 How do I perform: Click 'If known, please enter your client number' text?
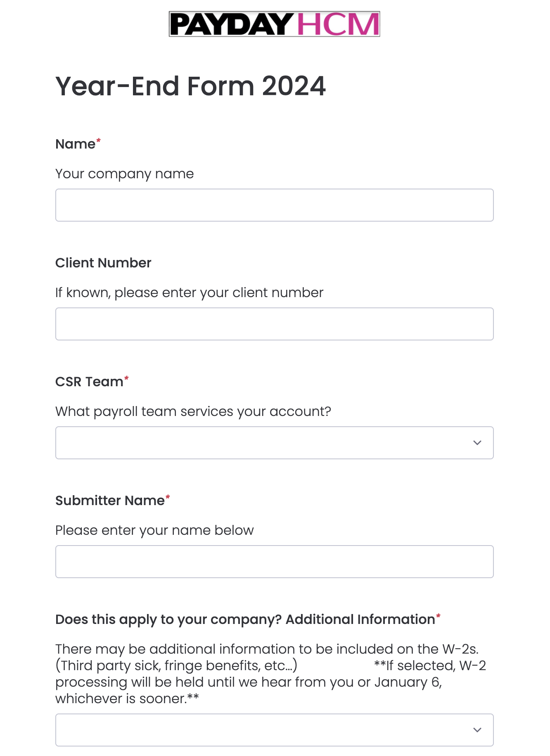189,293
